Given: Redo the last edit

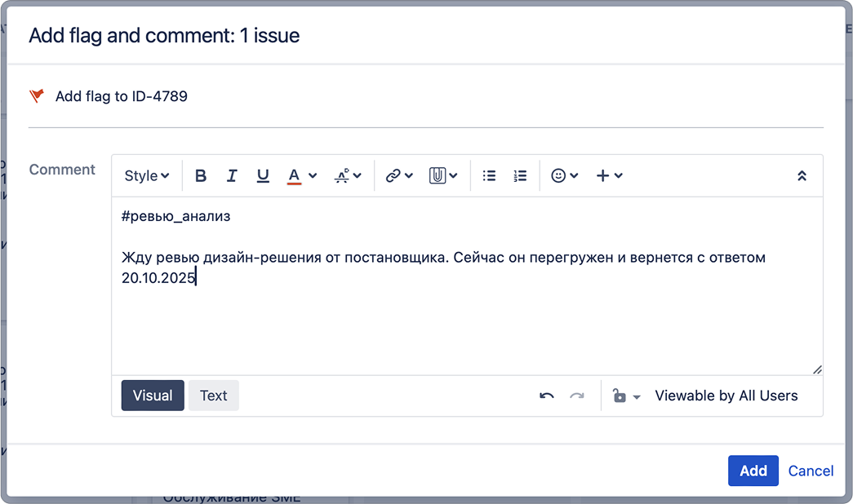Looking at the screenshot, I should (x=577, y=396).
